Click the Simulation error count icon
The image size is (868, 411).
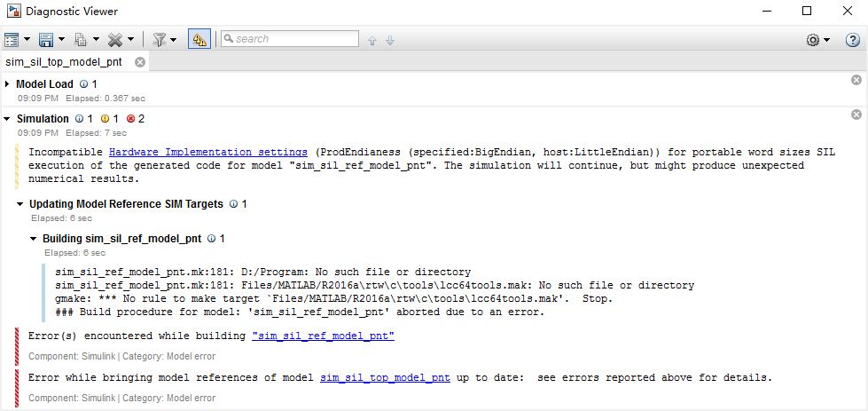[x=130, y=119]
